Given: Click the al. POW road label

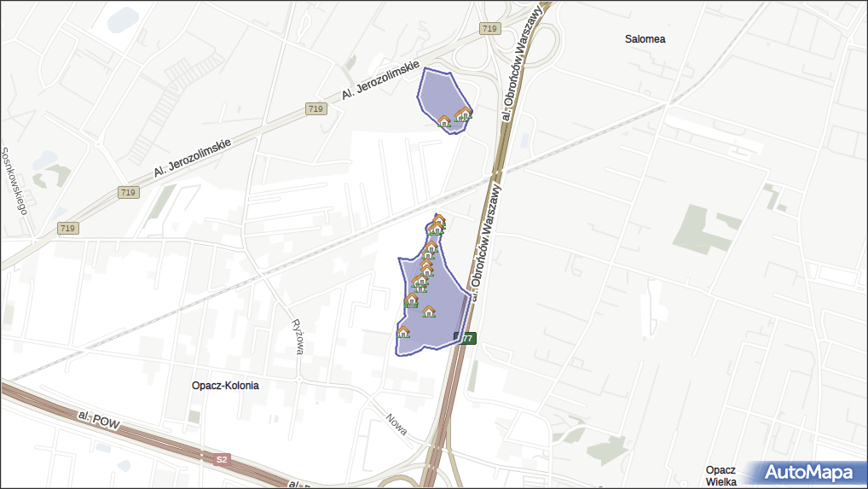Looking at the screenshot, I should pos(94,418).
